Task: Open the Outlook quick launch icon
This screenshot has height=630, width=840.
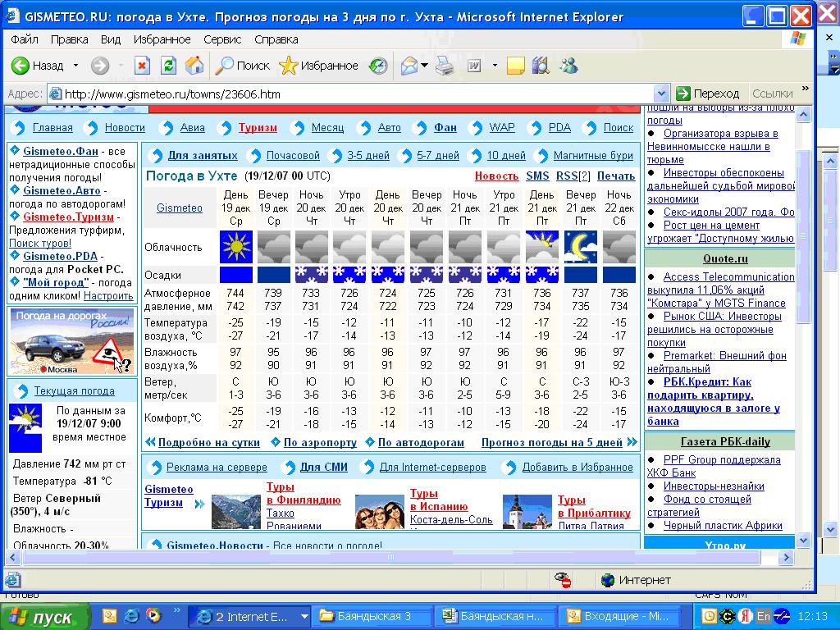Action: (109, 616)
